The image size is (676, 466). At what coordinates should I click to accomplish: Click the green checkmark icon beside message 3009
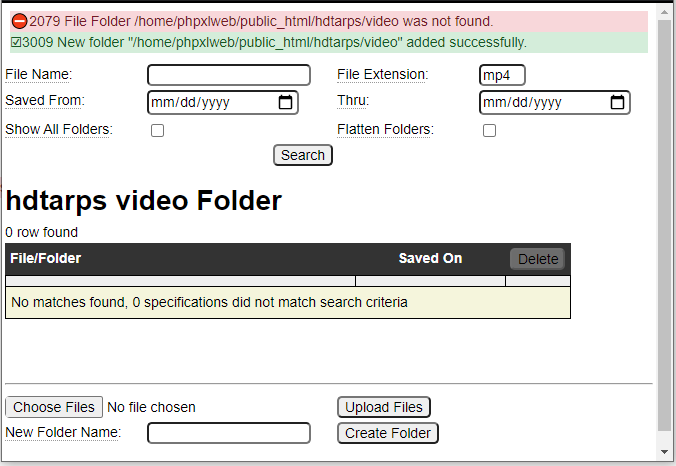[x=16, y=43]
